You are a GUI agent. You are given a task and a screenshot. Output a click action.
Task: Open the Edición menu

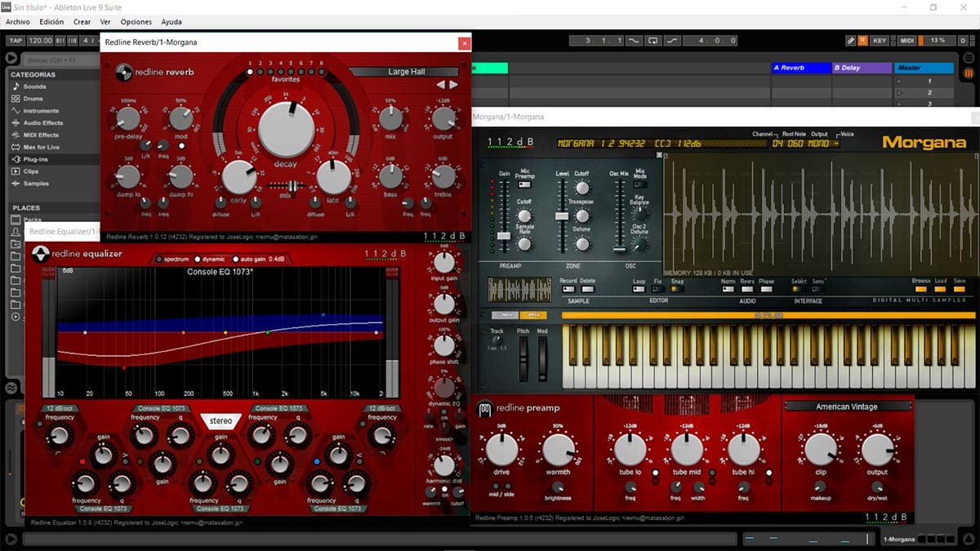(x=51, y=22)
